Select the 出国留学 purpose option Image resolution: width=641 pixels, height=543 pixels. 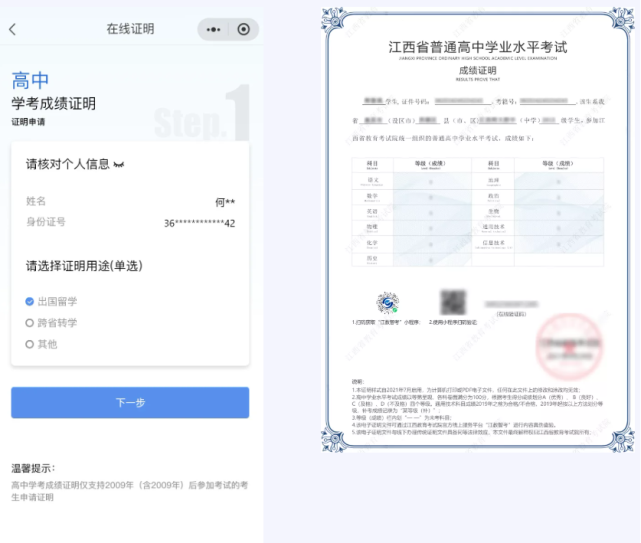tap(51, 302)
